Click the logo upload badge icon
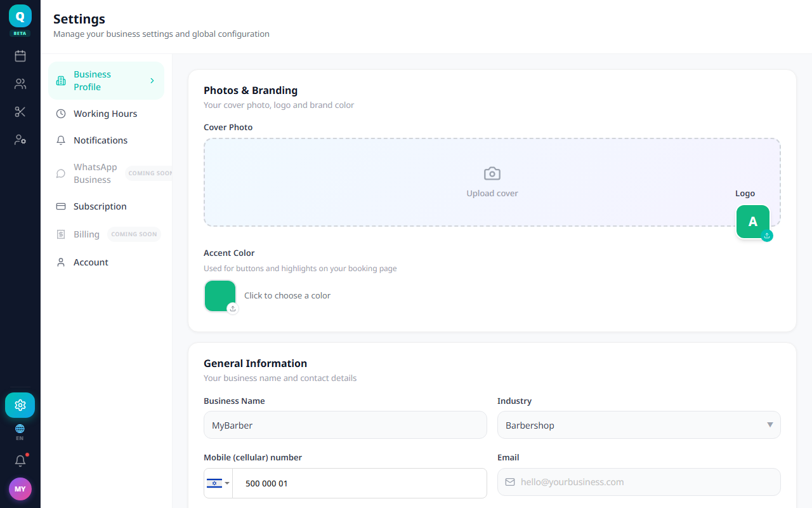Viewport: 812px width, 508px height. pos(767,236)
